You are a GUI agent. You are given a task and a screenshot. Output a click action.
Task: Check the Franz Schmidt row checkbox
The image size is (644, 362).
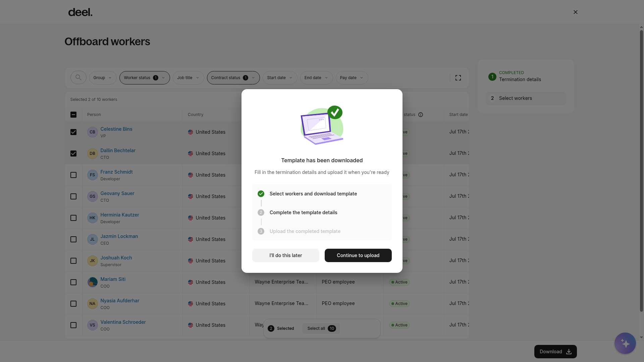pos(73,175)
